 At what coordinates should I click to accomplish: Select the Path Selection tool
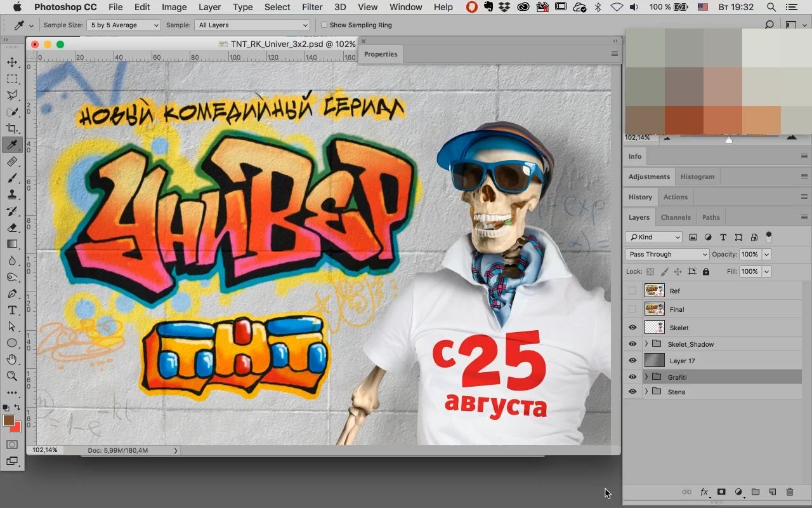click(12, 326)
